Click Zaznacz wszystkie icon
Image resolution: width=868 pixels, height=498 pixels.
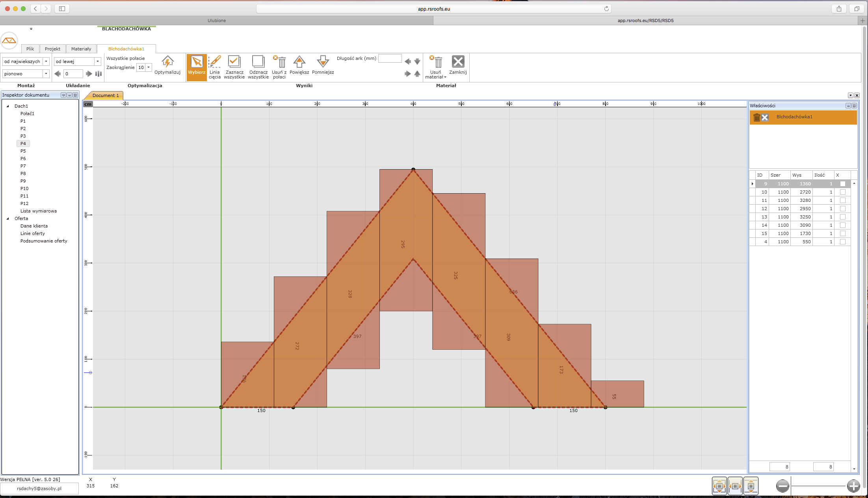234,62
